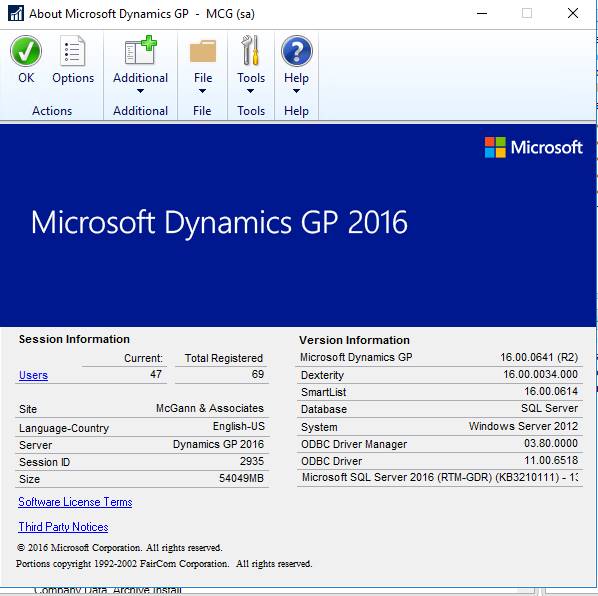Click the 2016 Microsoft Corporation copyright line
Viewport: 598px width, 596px height.
[119, 548]
